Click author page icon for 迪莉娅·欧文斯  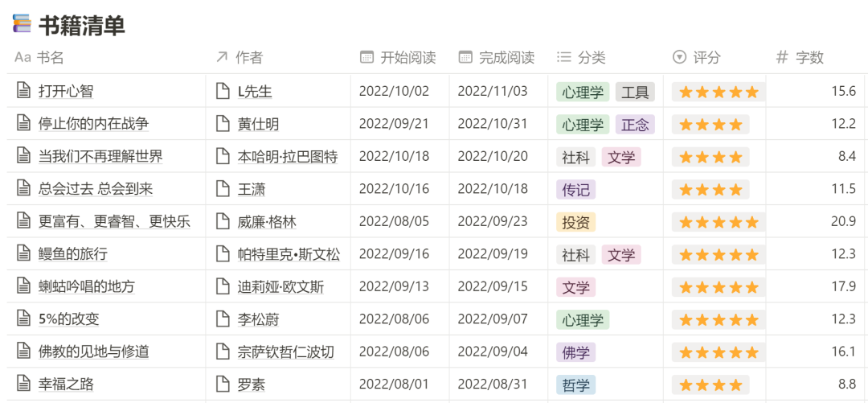[x=223, y=286]
